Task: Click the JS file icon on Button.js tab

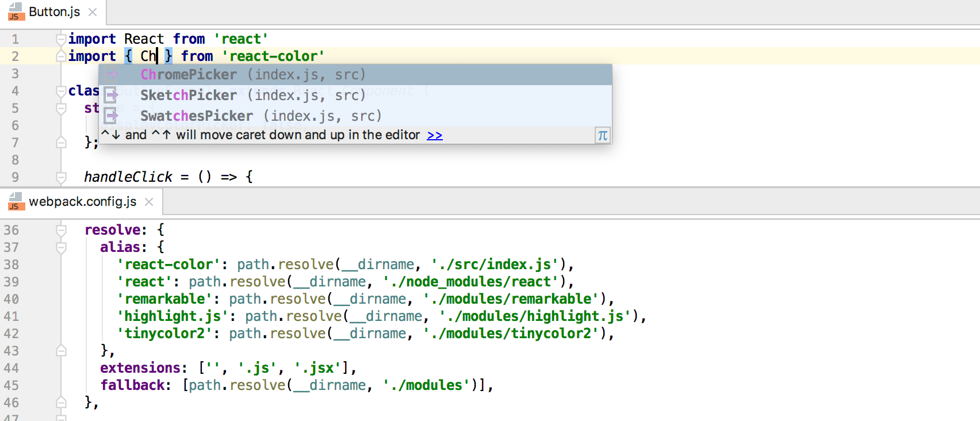Action: 15,12
